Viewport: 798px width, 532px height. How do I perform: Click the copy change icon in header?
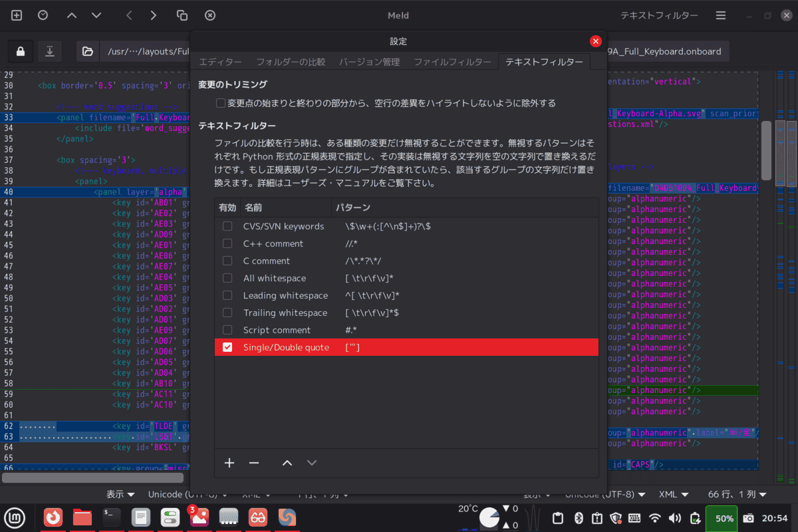pos(182,15)
